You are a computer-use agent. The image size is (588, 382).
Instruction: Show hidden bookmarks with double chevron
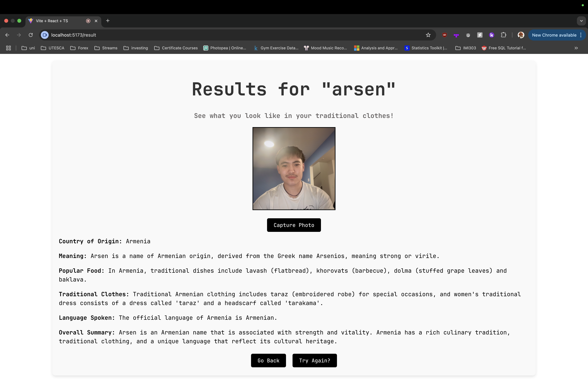576,48
